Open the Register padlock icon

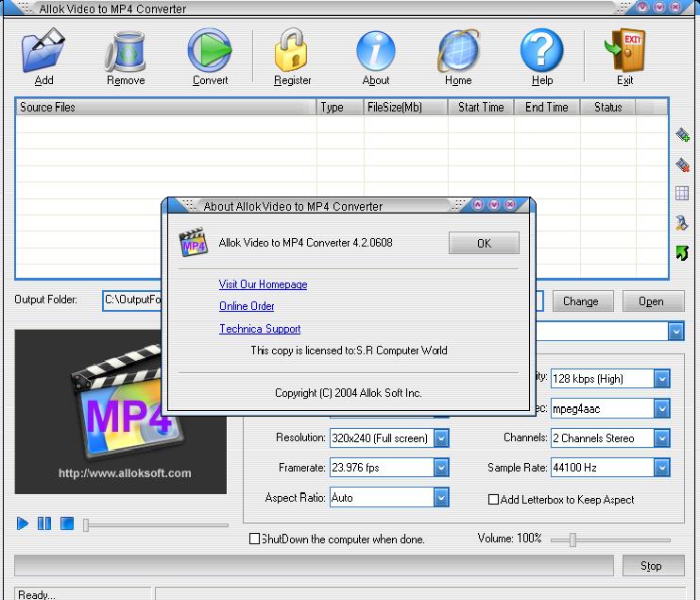pos(292,50)
